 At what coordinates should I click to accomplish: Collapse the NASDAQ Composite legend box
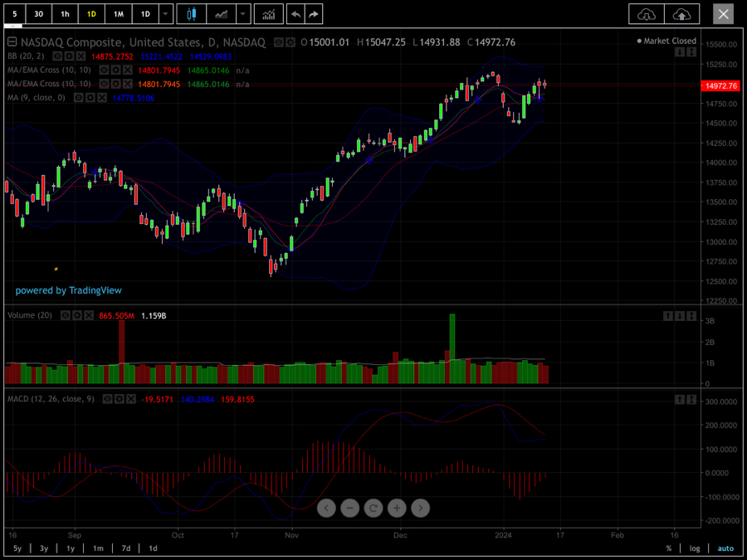point(12,42)
